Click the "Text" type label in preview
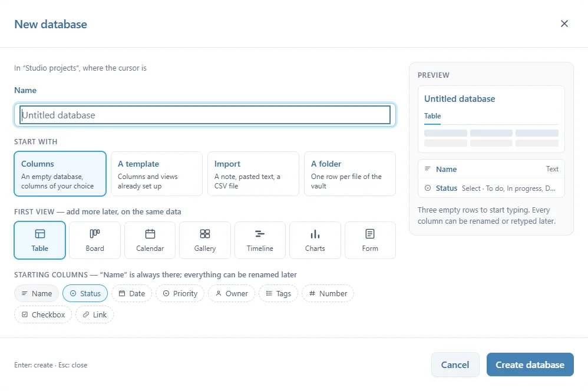Image resolution: width=588 pixels, height=391 pixels. pyautogui.click(x=552, y=169)
